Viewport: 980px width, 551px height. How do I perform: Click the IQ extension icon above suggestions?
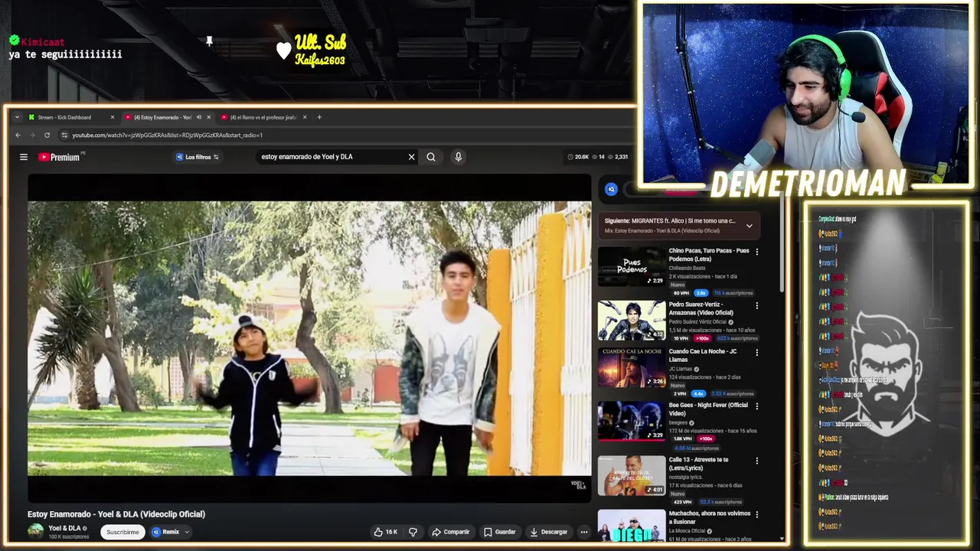click(x=611, y=189)
